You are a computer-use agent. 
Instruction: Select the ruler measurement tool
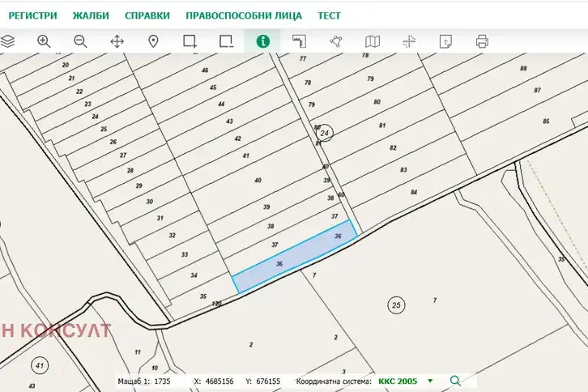tap(299, 41)
